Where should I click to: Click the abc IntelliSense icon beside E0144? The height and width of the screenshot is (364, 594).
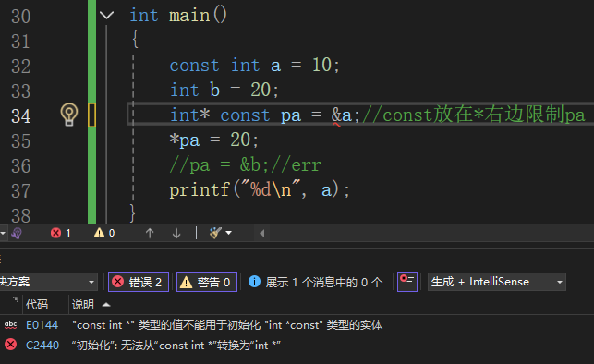10,324
